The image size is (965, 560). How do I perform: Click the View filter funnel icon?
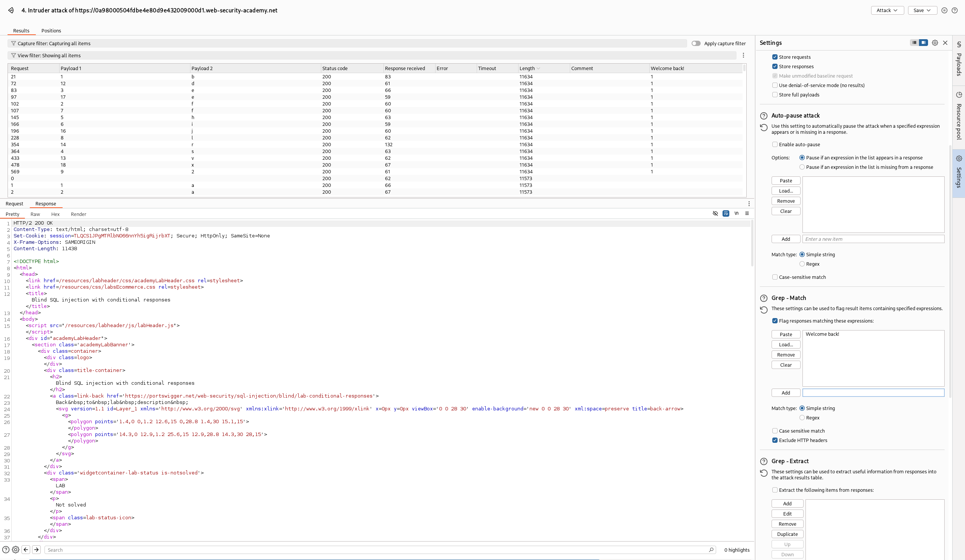coord(14,55)
